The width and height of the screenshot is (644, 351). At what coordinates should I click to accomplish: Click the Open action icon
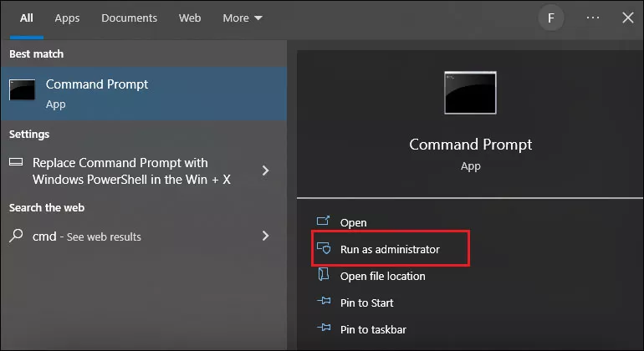tap(323, 221)
